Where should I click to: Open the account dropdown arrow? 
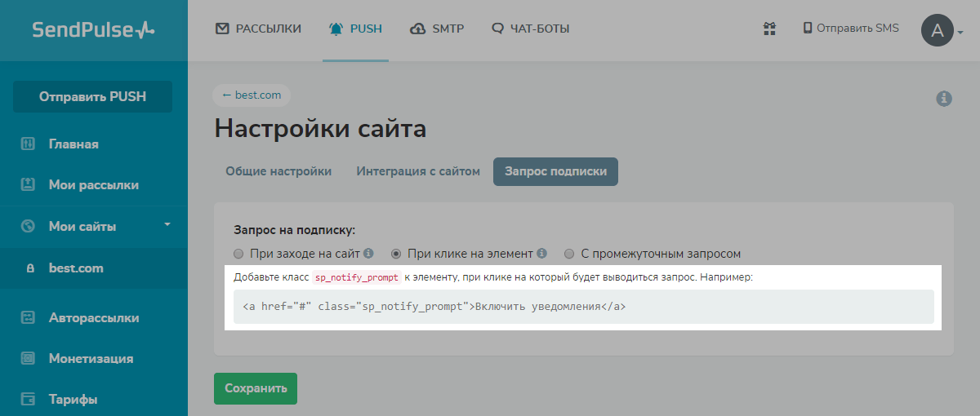pos(960,33)
